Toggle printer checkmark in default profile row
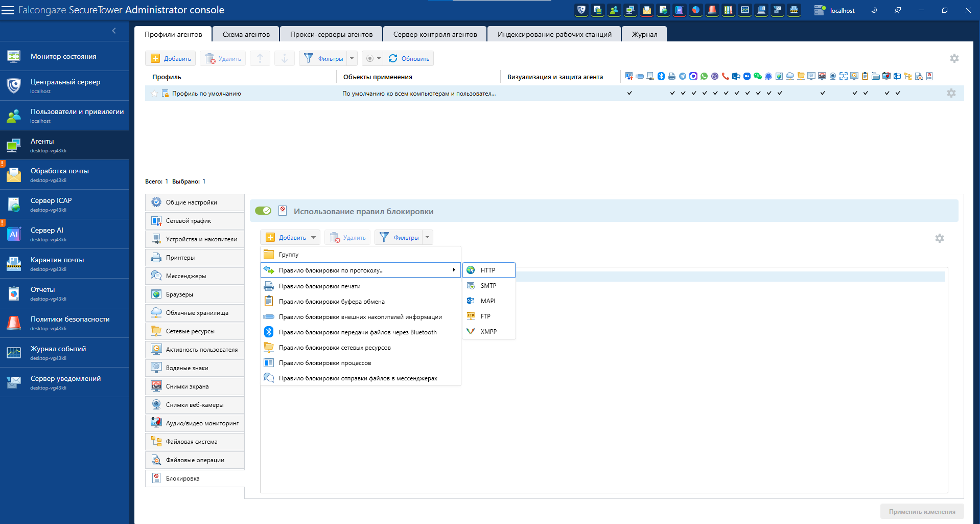This screenshot has width=980, height=524. pyautogui.click(x=672, y=93)
